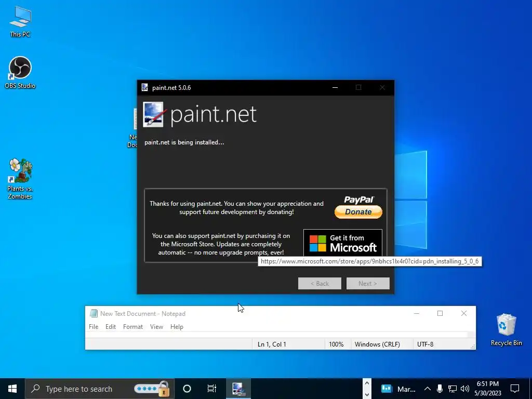532x399 pixels.
Task: Click Get it from Microsoft badge
Action: pyautogui.click(x=343, y=243)
